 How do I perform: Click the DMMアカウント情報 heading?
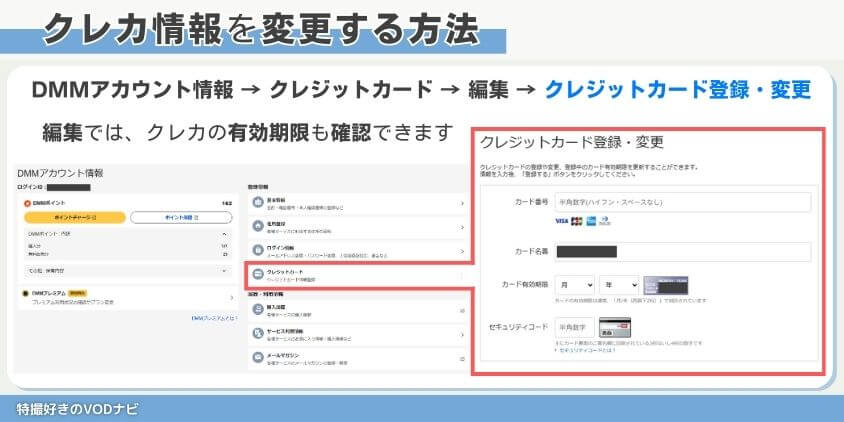(60, 173)
